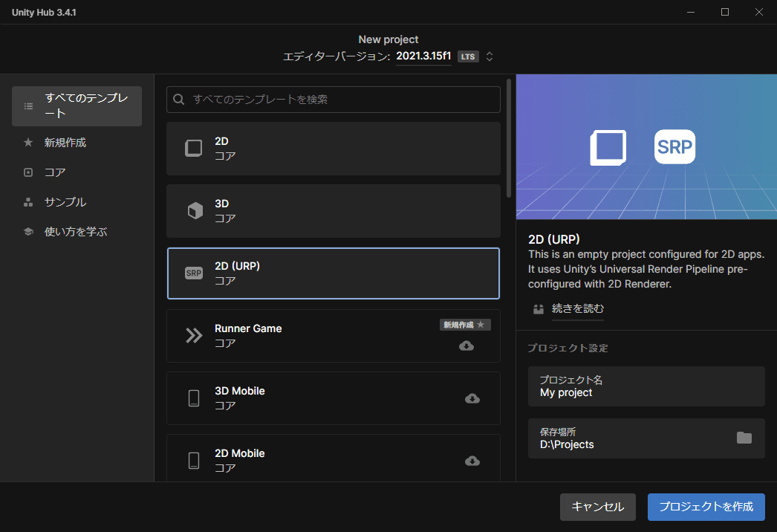
Task: Download the 2D Mobile template
Action: point(472,461)
